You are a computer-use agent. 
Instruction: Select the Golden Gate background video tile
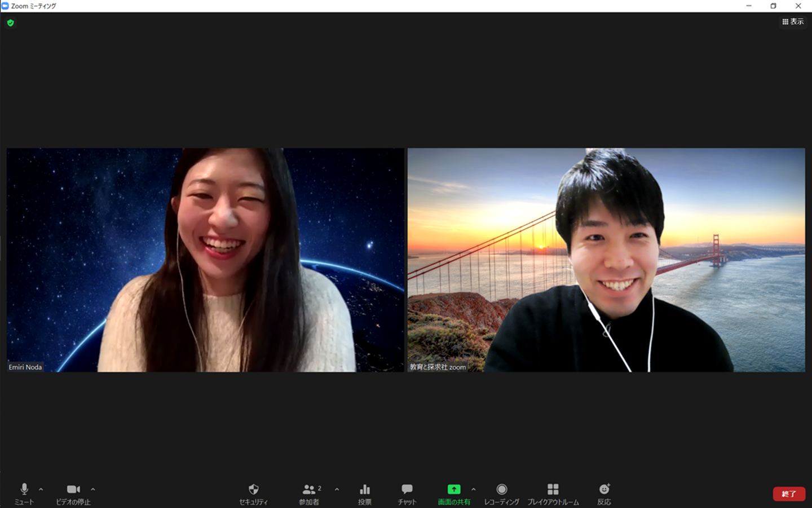point(606,260)
